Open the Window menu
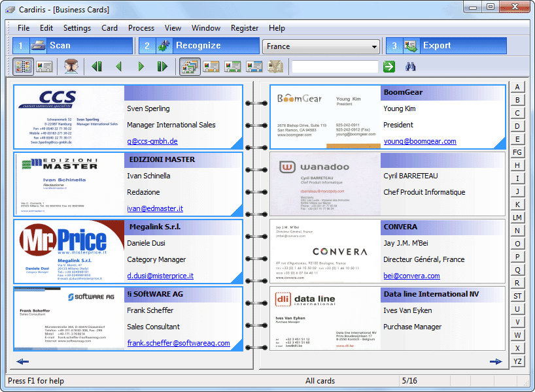The width and height of the screenshot is (535, 392). (206, 28)
